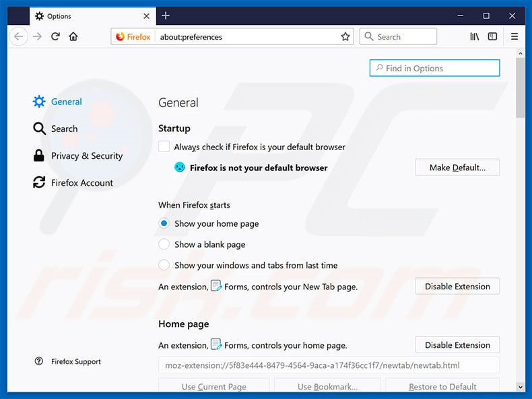Viewport: 532px width, 399px height.
Task: Click the When Firefox starts label
Action: 194,205
